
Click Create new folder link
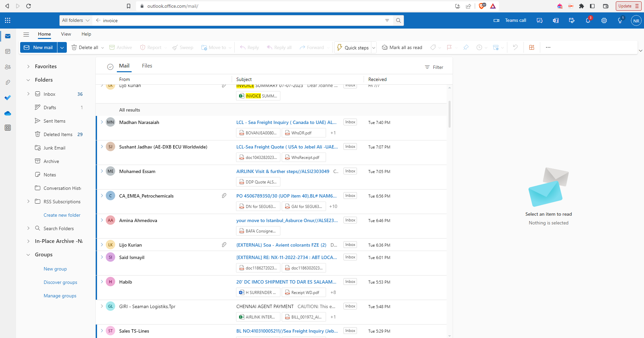tap(62, 215)
